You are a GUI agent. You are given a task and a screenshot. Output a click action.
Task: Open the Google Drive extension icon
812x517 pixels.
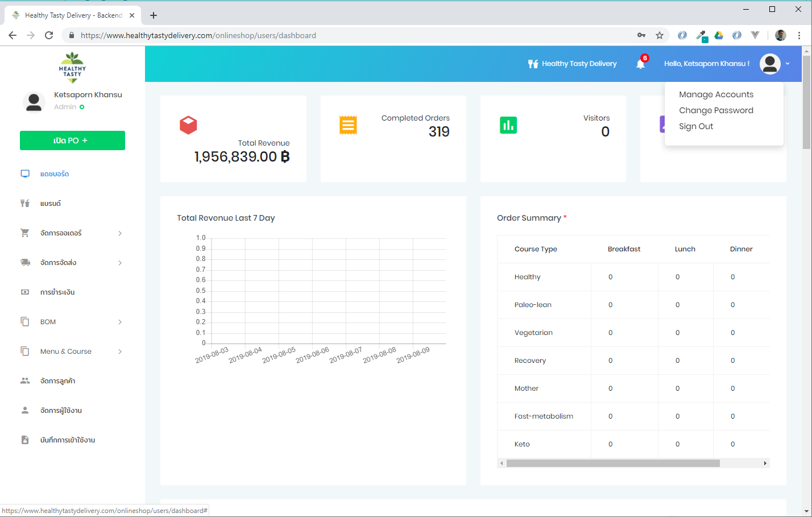click(x=719, y=35)
